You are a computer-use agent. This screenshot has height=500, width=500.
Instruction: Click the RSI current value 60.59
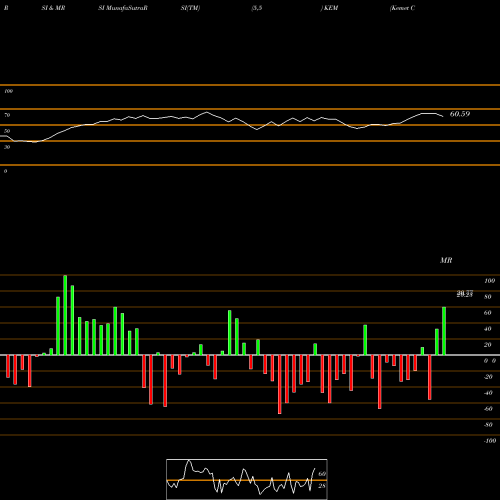click(x=460, y=114)
